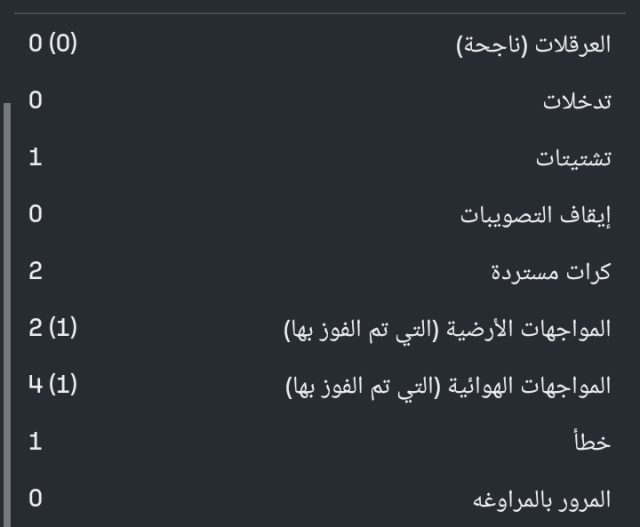The height and width of the screenshot is (527, 640).
Task: Select the خطأ stat label
Action: click(x=594, y=441)
